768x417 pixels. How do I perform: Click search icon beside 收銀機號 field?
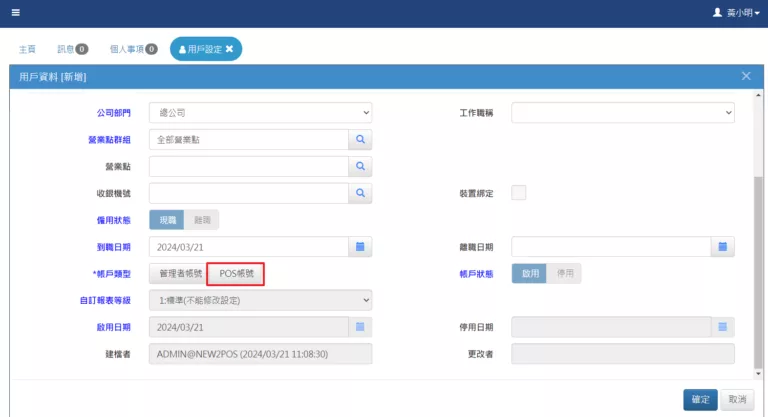coord(360,193)
